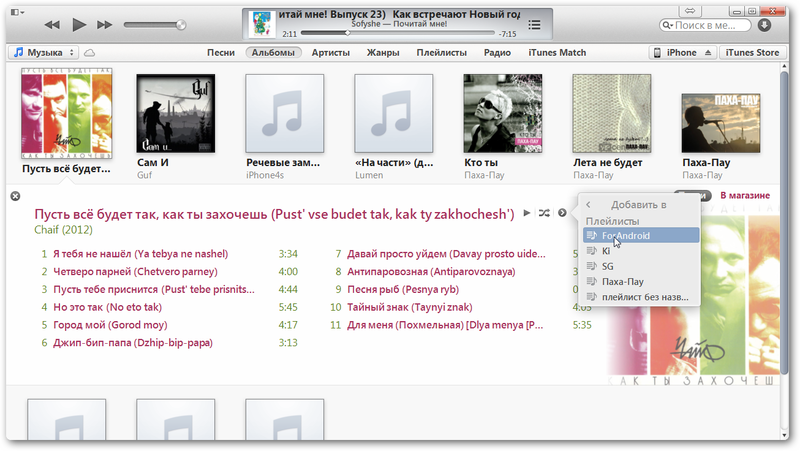
Task: Open the Up Next list icon
Action: 534,25
